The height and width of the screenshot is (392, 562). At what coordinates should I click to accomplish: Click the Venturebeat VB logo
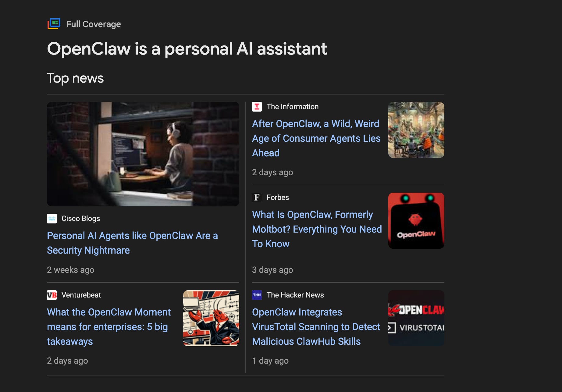coord(52,295)
